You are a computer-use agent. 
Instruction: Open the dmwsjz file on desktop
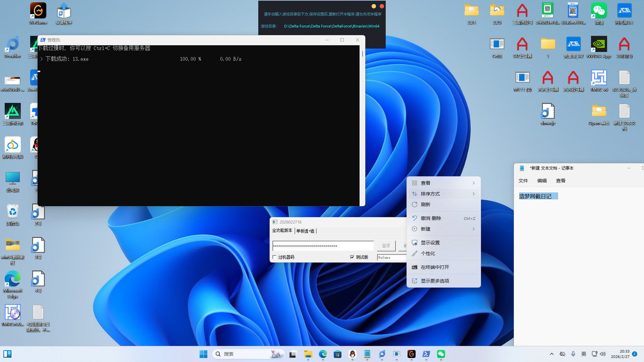548,114
